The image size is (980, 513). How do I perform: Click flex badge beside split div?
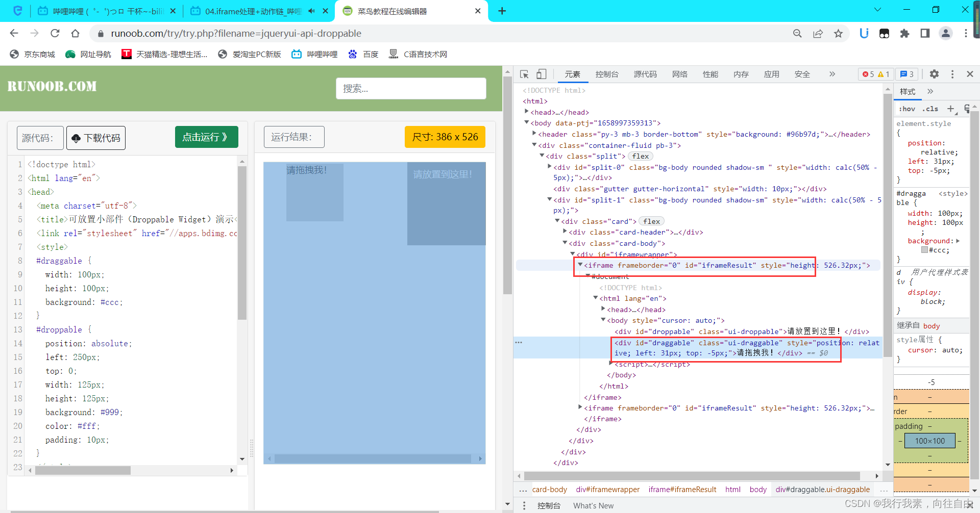click(x=641, y=156)
